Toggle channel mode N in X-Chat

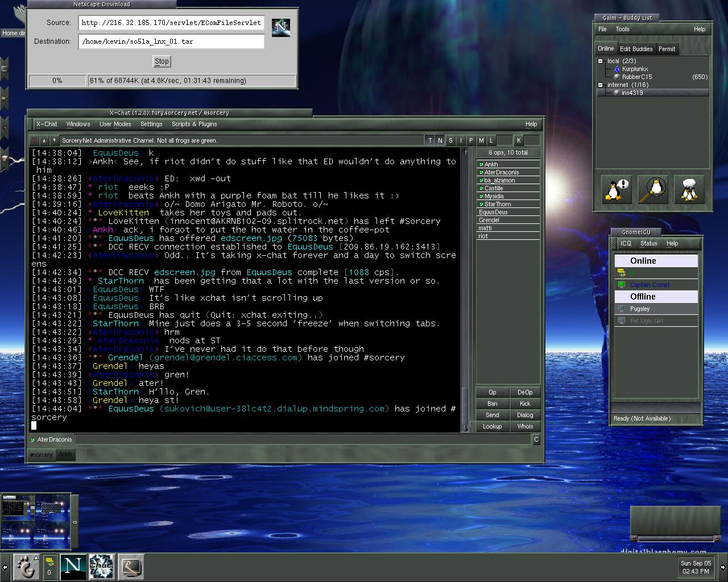click(440, 140)
